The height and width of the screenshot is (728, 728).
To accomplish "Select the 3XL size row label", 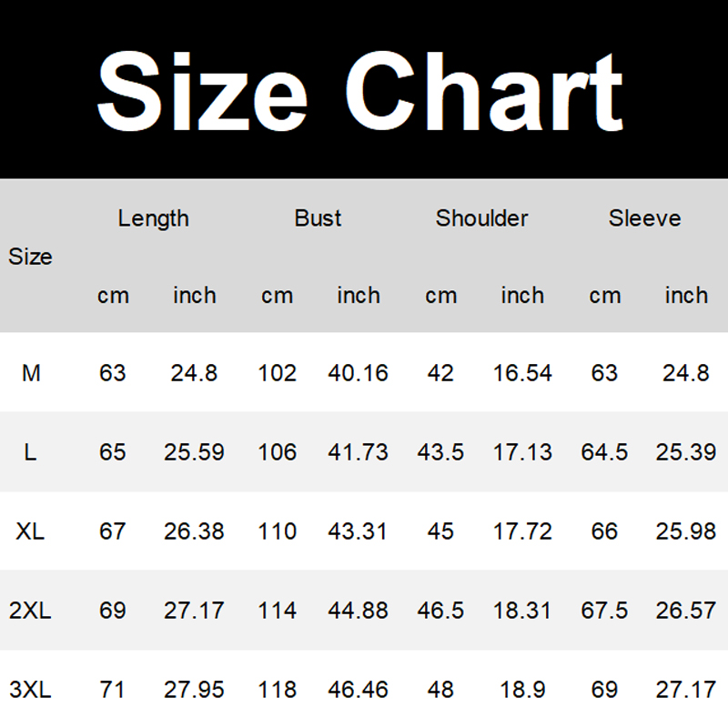I will (31, 689).
